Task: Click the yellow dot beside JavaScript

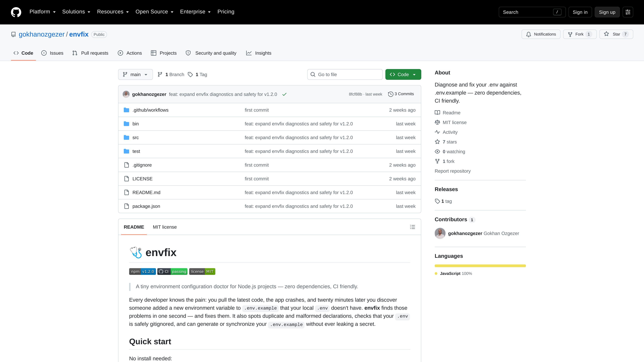Action: [x=436, y=274]
